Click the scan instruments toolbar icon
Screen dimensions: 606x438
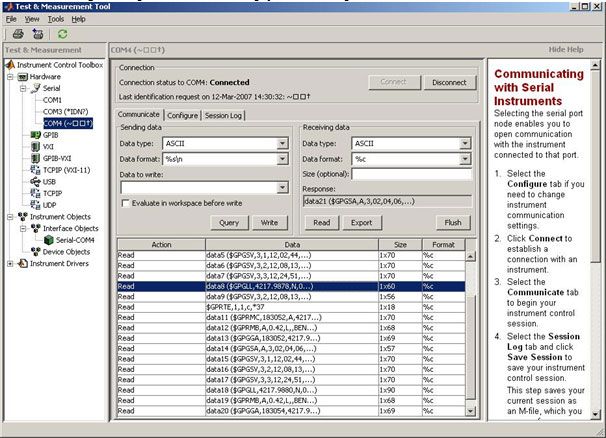click(x=37, y=33)
